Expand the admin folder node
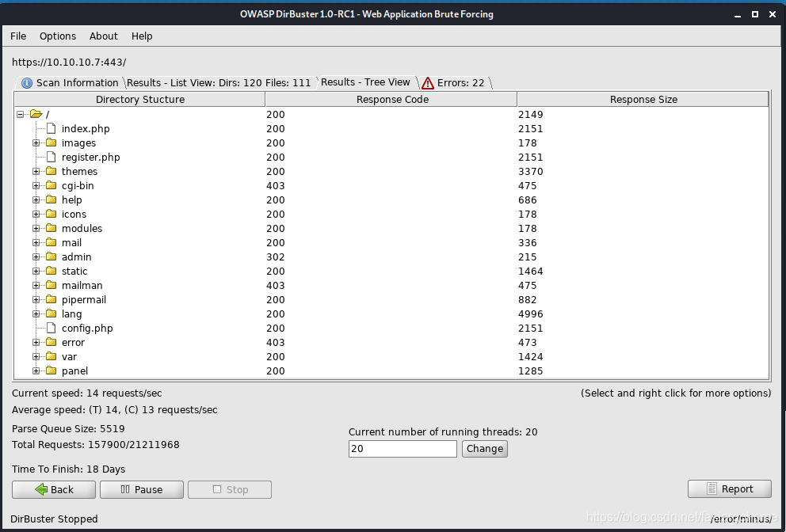Viewport: 786px width, 532px height. click(x=36, y=257)
